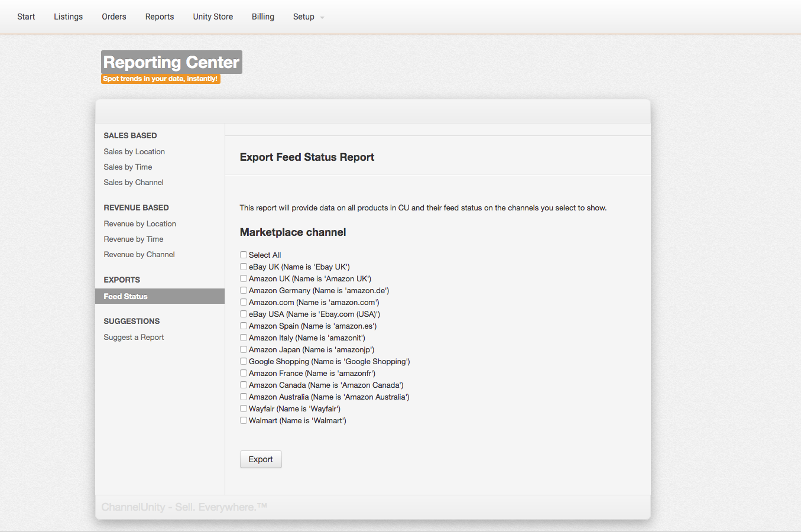
Task: Select Feed Status in the sidebar
Action: coord(126,296)
